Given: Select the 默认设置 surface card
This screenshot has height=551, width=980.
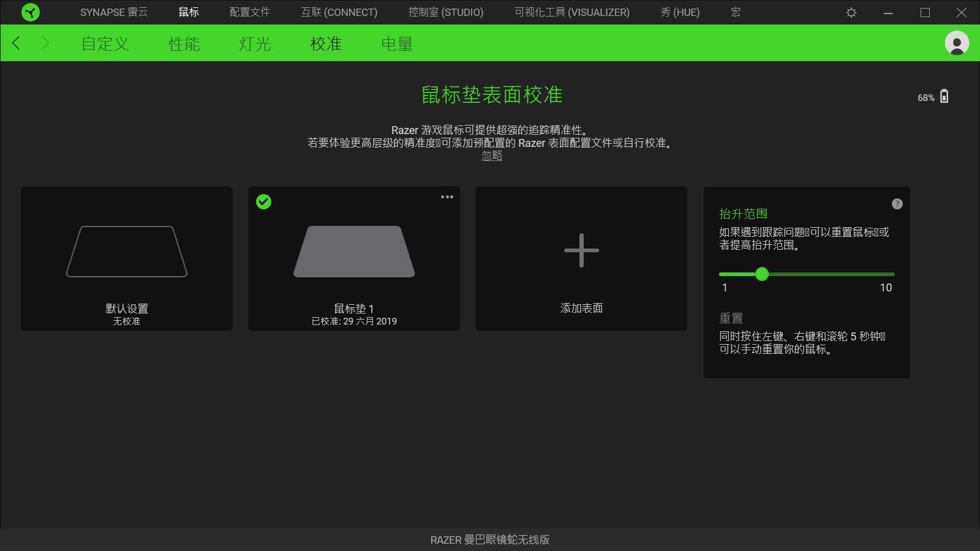Looking at the screenshot, I should tap(126, 258).
